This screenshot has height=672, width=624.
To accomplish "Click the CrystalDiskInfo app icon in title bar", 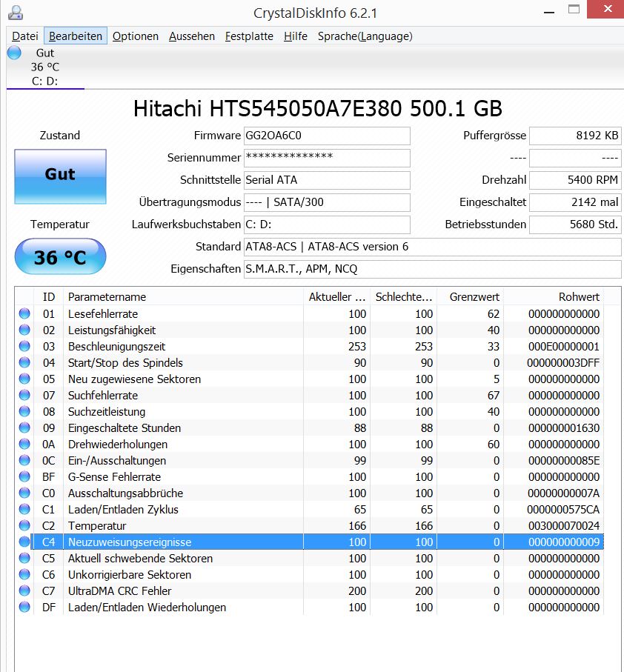I will tap(16, 13).
